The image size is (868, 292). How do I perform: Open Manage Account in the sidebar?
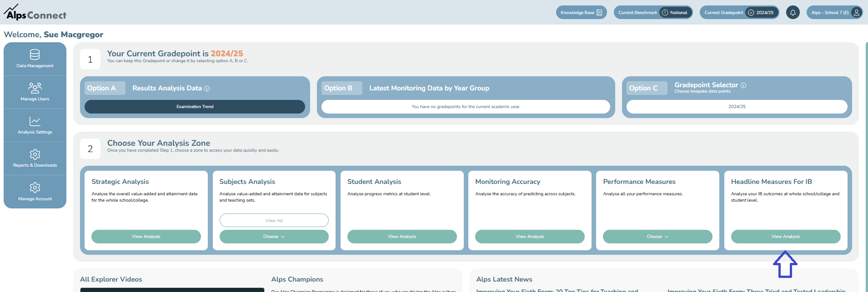pyautogui.click(x=35, y=192)
